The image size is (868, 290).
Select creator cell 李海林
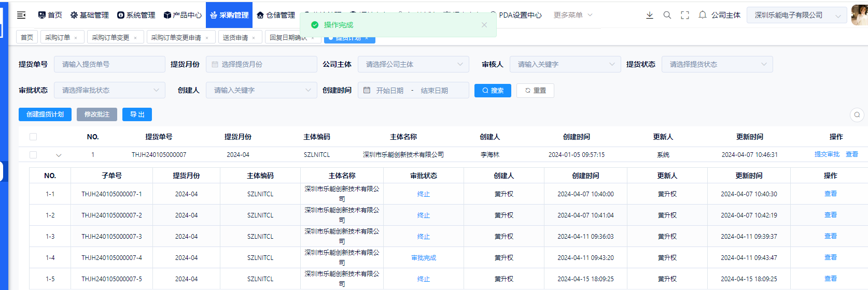coord(490,155)
